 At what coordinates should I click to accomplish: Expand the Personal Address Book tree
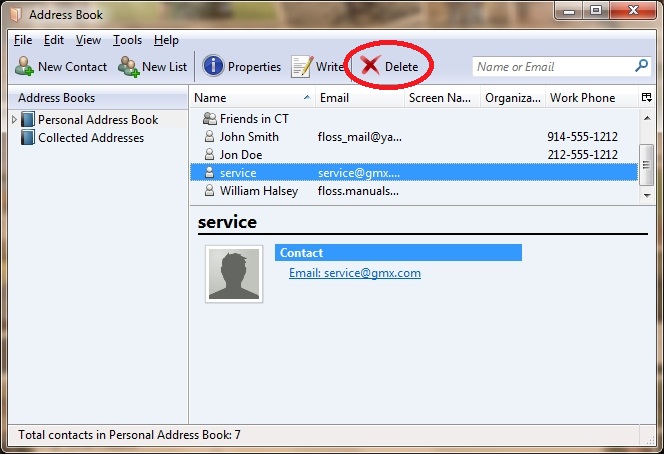click(14, 120)
